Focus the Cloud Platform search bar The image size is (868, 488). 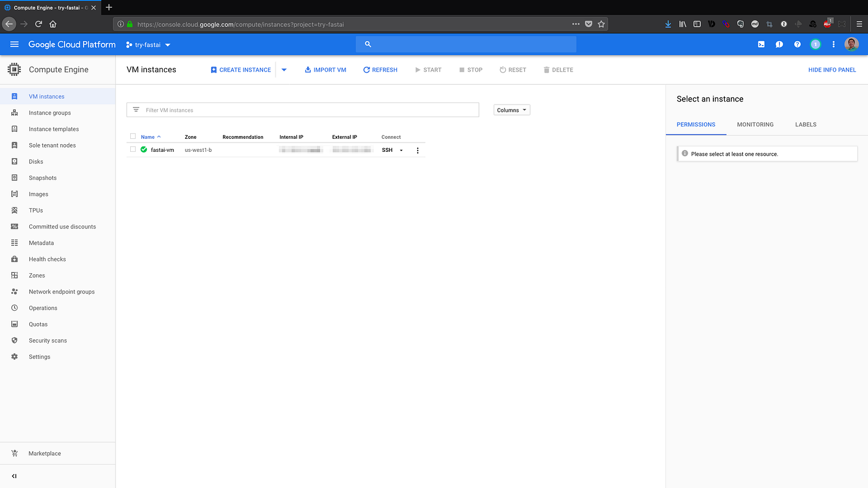[466, 44]
